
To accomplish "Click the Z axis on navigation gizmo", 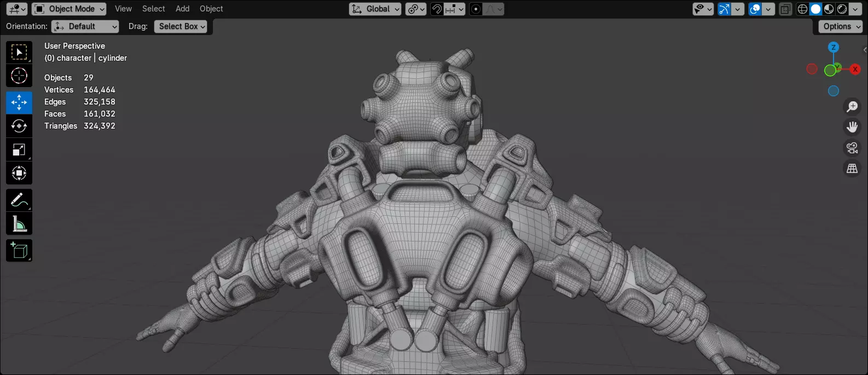I will 834,48.
